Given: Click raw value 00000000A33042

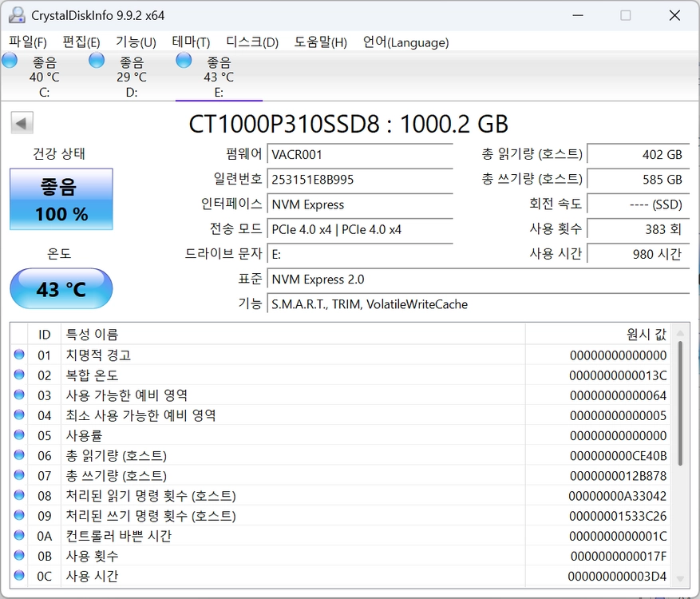Looking at the screenshot, I should point(618,496).
